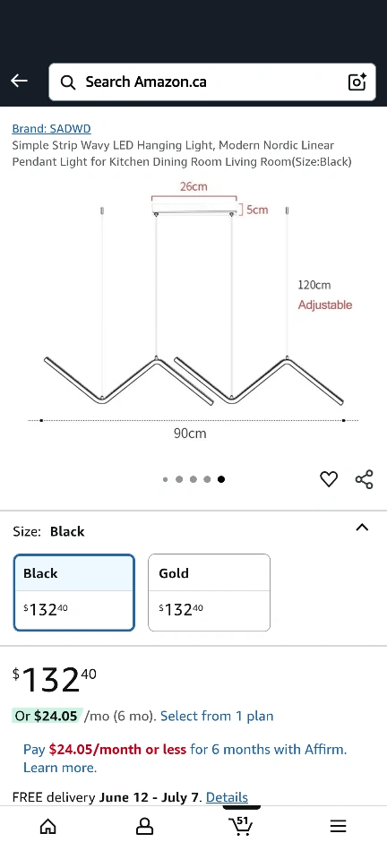Open the hamburger menu icon

coord(339,827)
